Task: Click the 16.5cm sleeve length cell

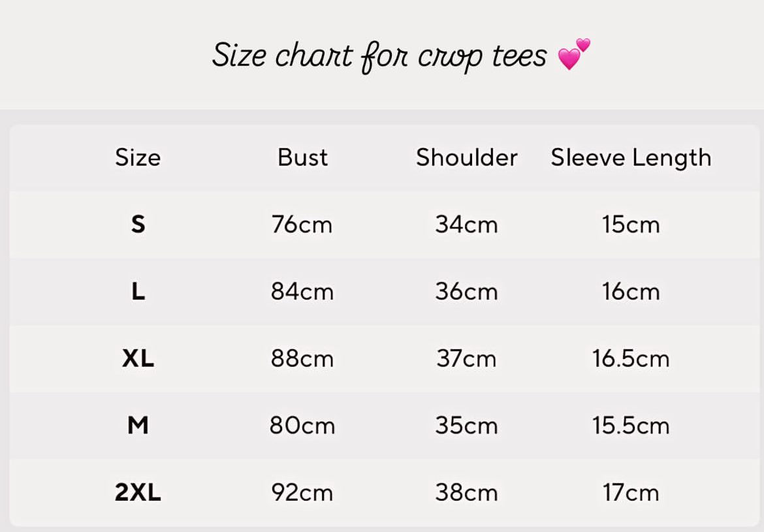Action: [x=631, y=358]
